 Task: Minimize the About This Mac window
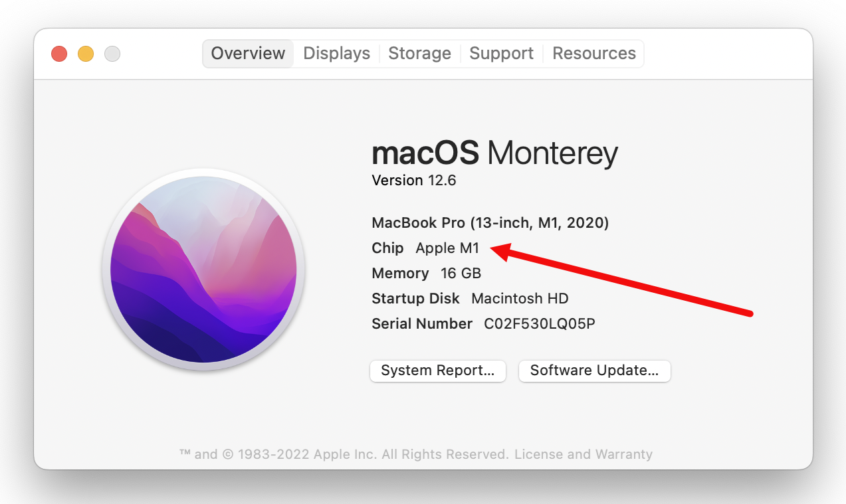(x=85, y=54)
